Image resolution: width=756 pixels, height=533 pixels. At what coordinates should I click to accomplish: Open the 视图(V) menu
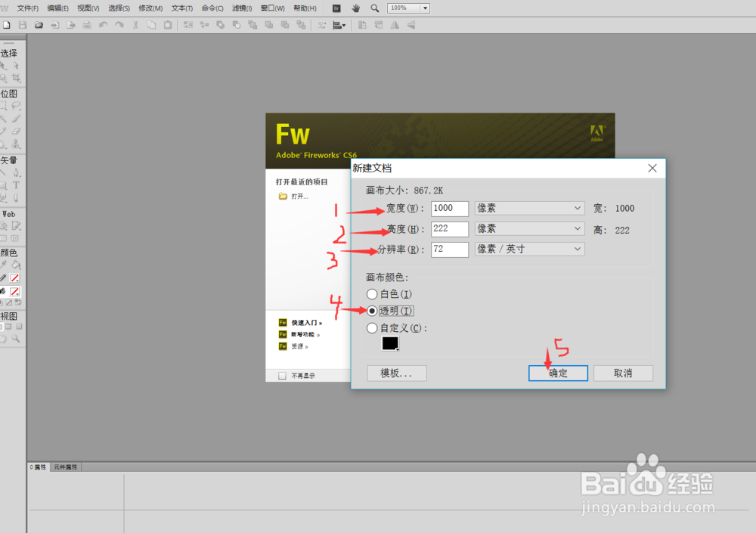(88, 8)
